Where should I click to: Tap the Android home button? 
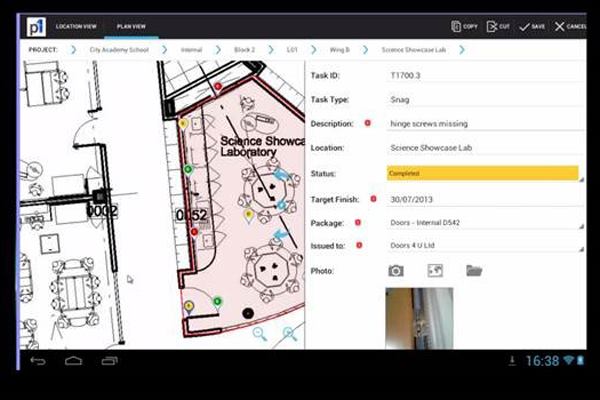pyautogui.click(x=73, y=361)
